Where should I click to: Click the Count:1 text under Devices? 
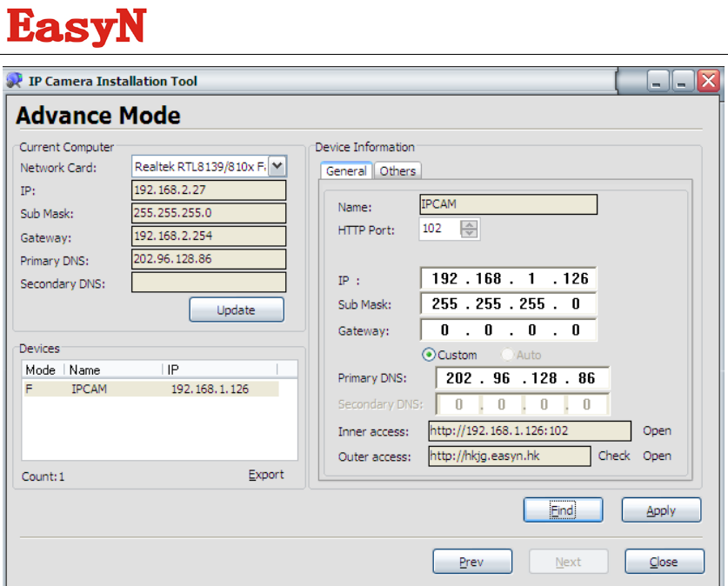[x=43, y=476]
